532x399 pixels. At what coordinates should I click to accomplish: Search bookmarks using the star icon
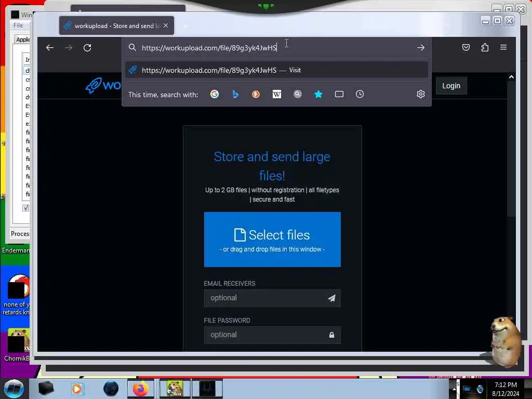coord(318,95)
